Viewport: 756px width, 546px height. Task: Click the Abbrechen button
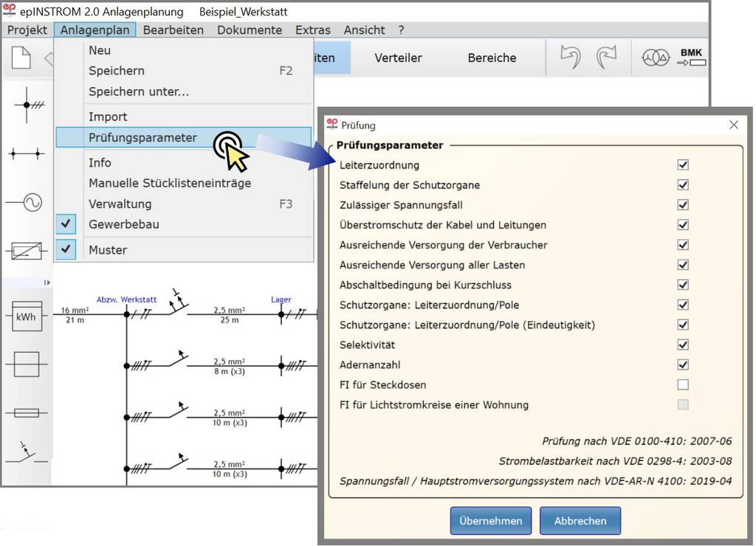pos(580,520)
